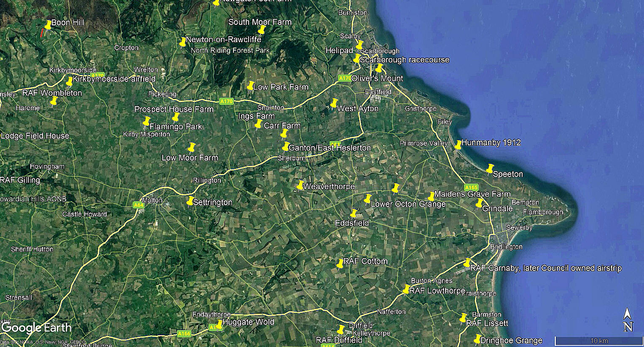
Task: Select the Strensall place label
Action: tap(19, 297)
